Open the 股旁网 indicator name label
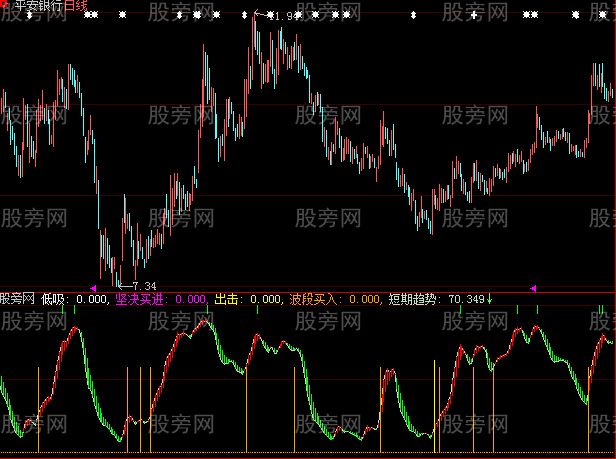Image resolution: width=616 pixels, height=459 pixels. point(18,298)
